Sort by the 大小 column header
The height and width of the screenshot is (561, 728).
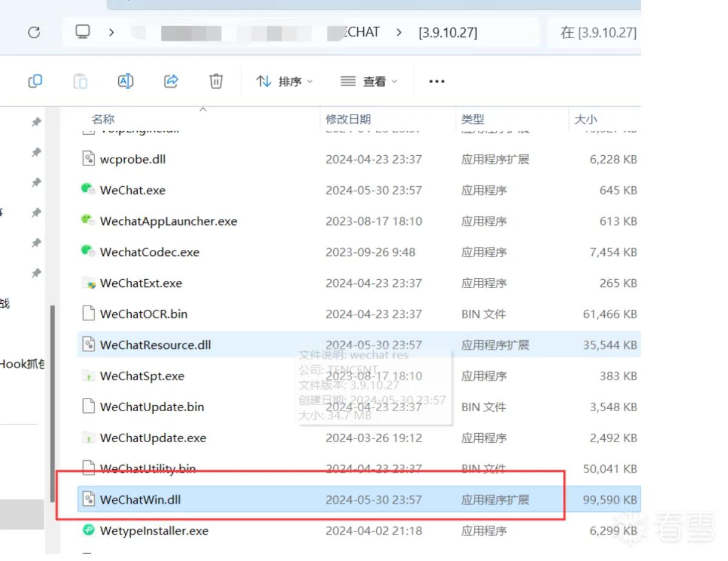(585, 119)
